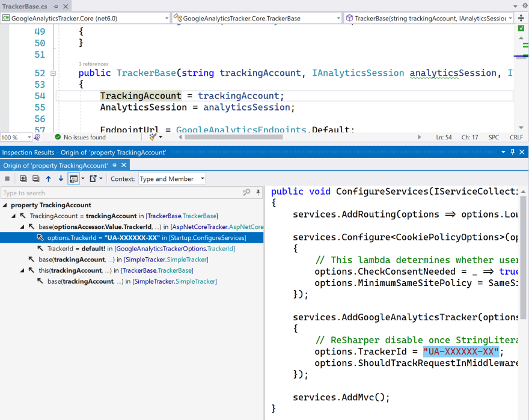The image size is (529, 420).
Task: Click line number 55 in gutter
Action: (x=40, y=108)
